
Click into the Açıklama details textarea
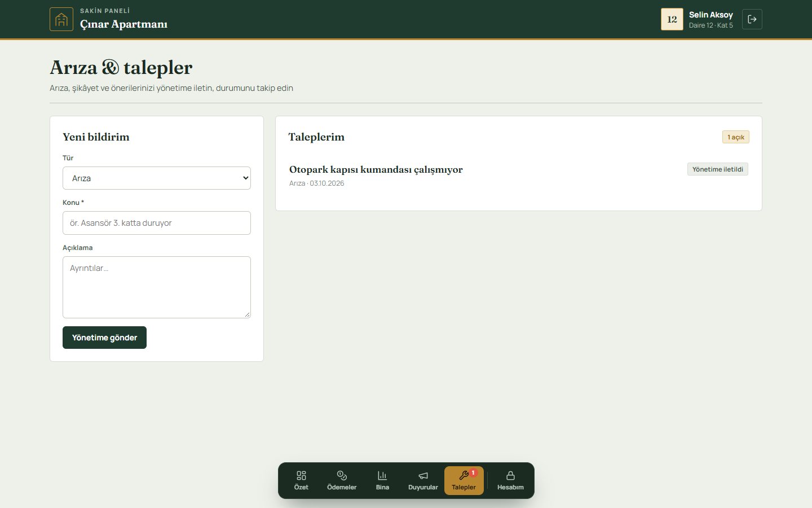[157, 287]
